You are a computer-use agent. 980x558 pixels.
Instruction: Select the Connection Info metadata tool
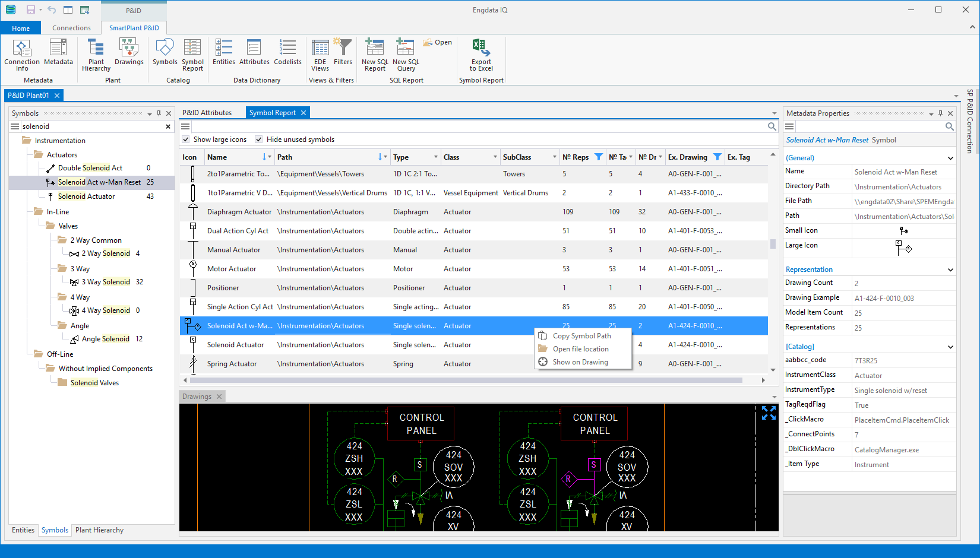point(22,55)
